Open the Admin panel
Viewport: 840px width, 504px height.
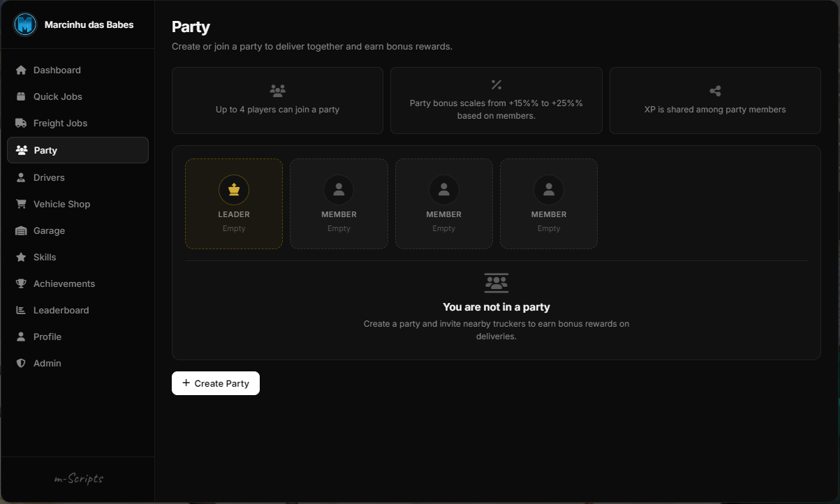[78, 363]
